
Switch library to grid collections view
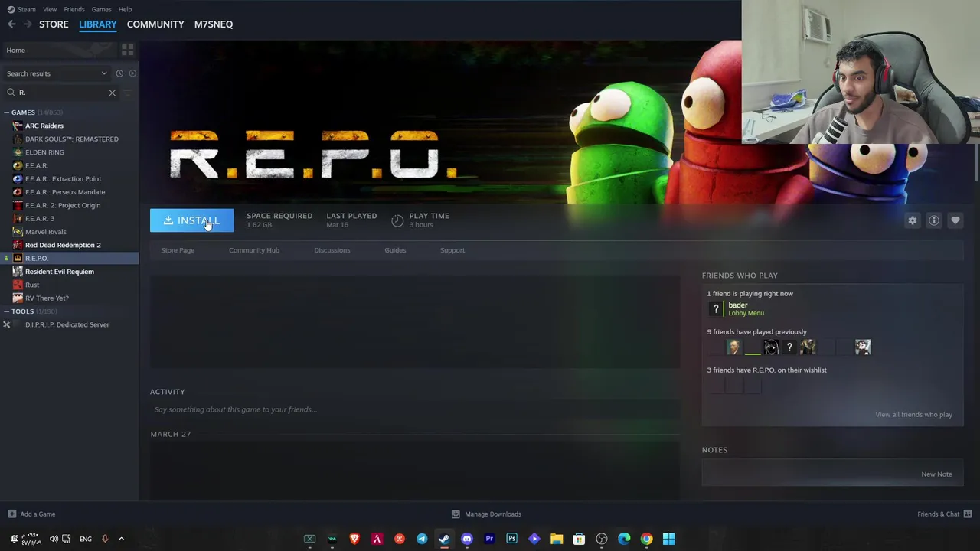pos(127,50)
